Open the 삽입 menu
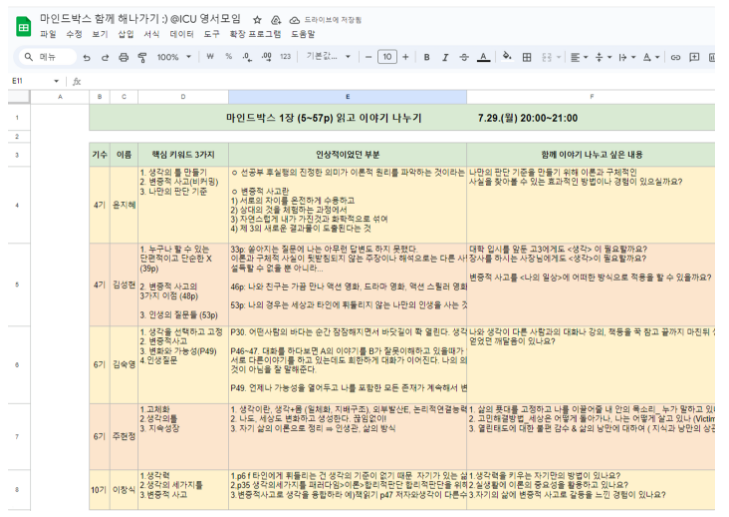Image resolution: width=729 pixels, height=517 pixels. click(x=126, y=34)
